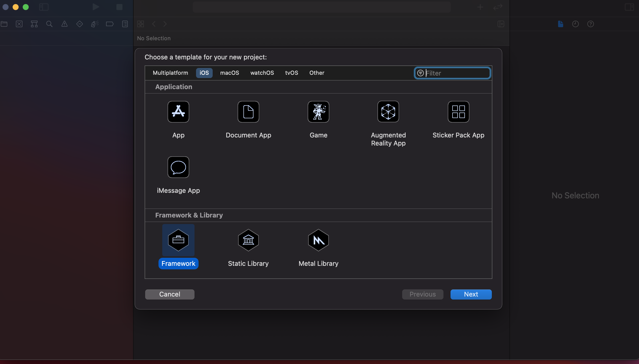Click the Cancel button
The height and width of the screenshot is (364, 639).
(x=170, y=294)
